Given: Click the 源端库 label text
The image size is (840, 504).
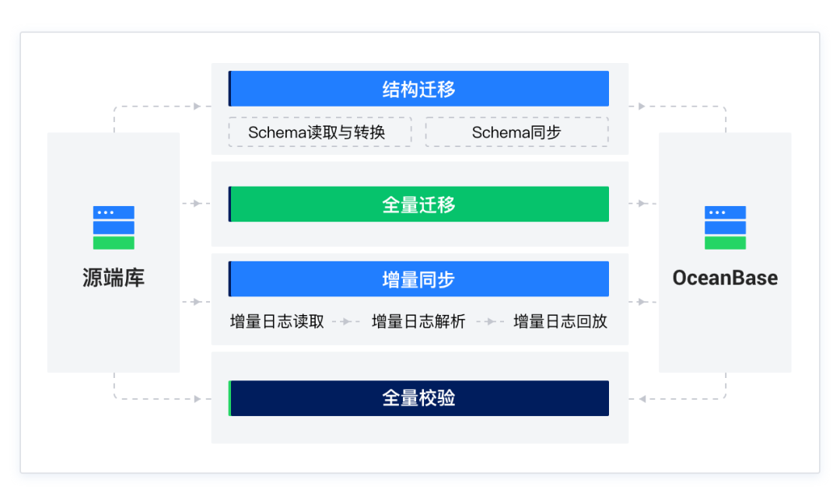Looking at the screenshot, I should [114, 278].
